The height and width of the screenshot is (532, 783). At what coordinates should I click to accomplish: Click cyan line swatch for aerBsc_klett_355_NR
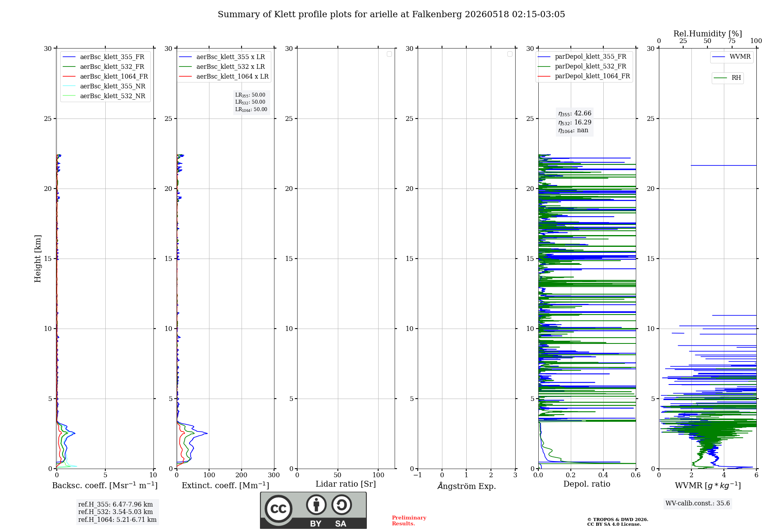pos(69,86)
